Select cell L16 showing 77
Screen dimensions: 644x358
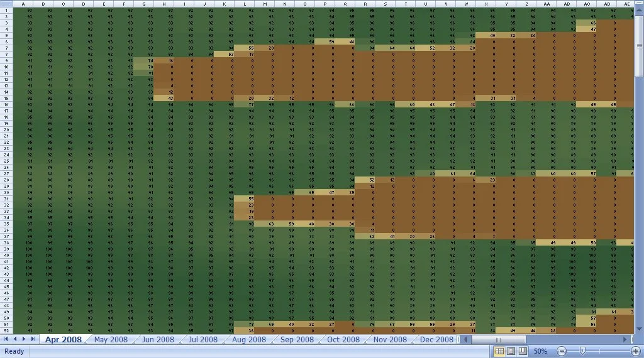tap(245, 104)
